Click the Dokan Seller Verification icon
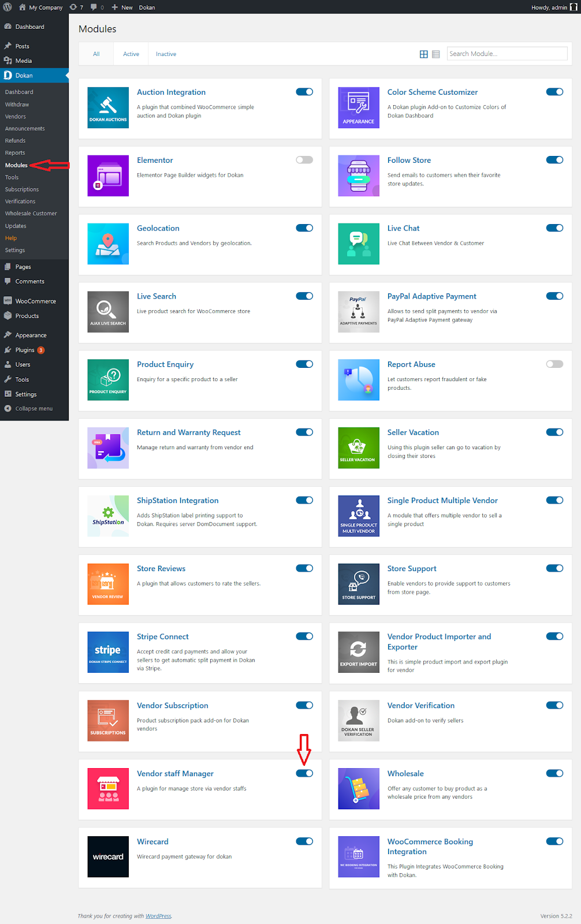The height and width of the screenshot is (924, 581). 359,721
